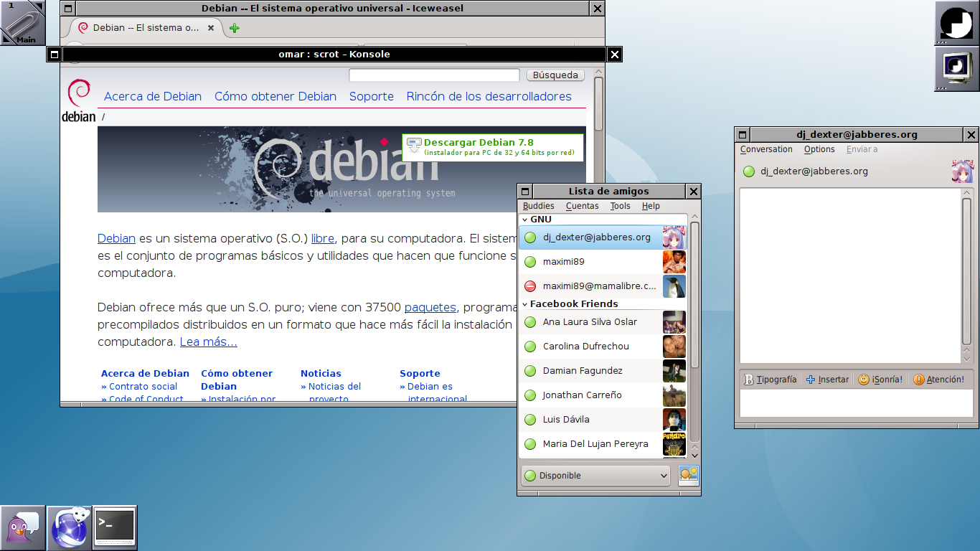Screen dimensions: 980x551
Task: Click the Iceweasel window menu button
Action: click(x=67, y=9)
